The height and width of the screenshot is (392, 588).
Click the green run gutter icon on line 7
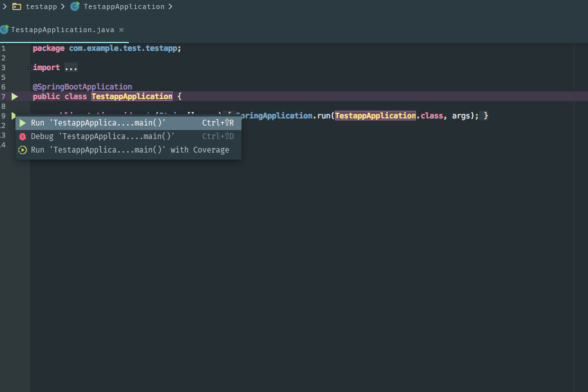click(x=15, y=97)
